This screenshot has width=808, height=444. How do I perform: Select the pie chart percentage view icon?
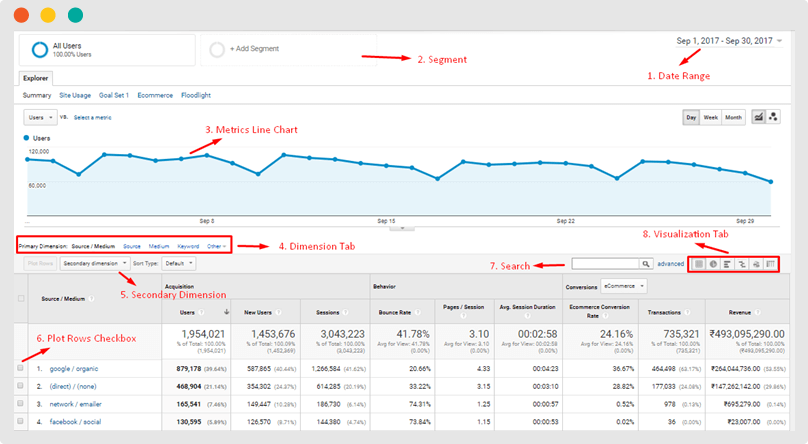point(713,264)
